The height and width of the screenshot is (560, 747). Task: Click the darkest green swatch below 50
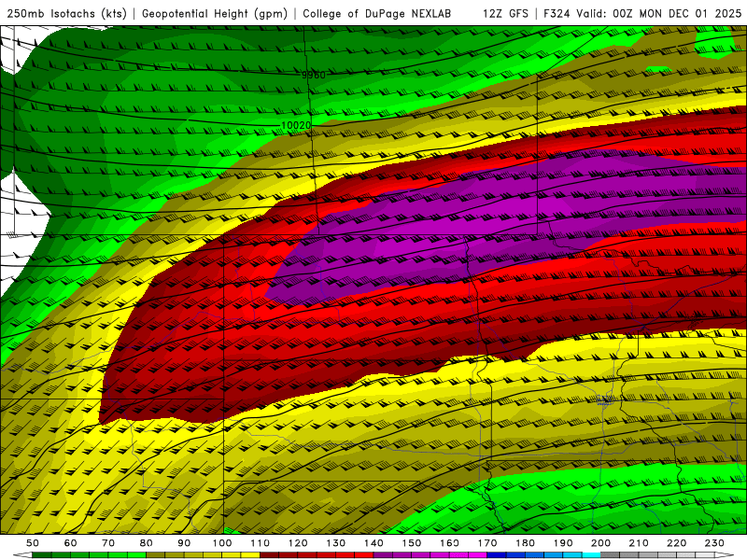pos(41,555)
